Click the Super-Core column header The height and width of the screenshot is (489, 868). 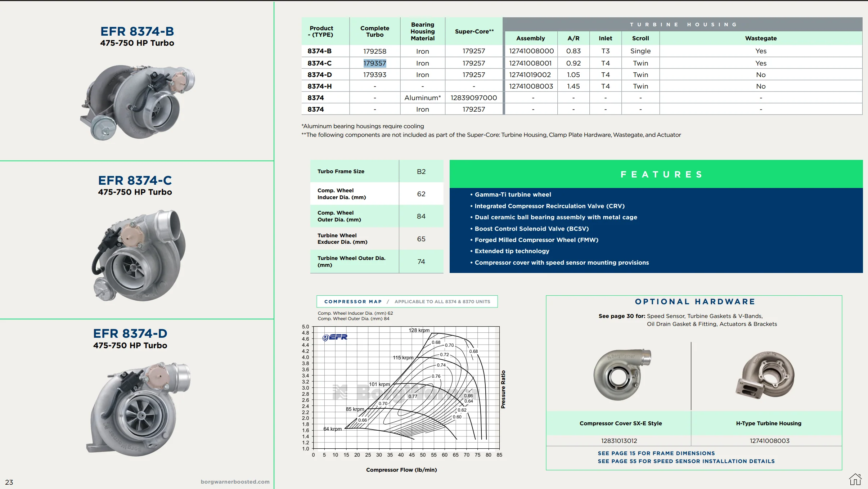474,31
